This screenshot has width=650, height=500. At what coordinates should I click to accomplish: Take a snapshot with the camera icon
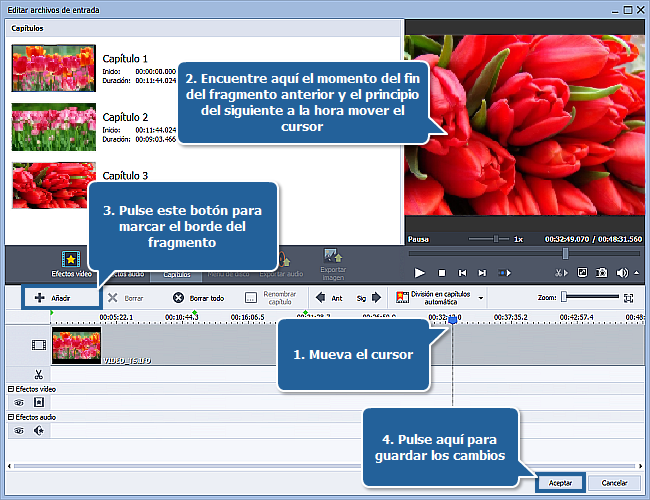(601, 272)
